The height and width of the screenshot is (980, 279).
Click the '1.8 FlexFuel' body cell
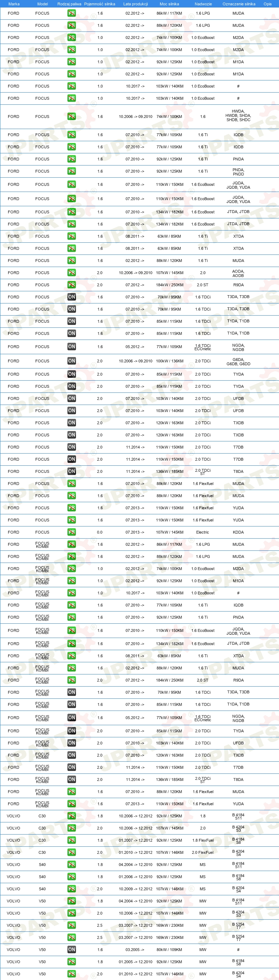(203, 840)
